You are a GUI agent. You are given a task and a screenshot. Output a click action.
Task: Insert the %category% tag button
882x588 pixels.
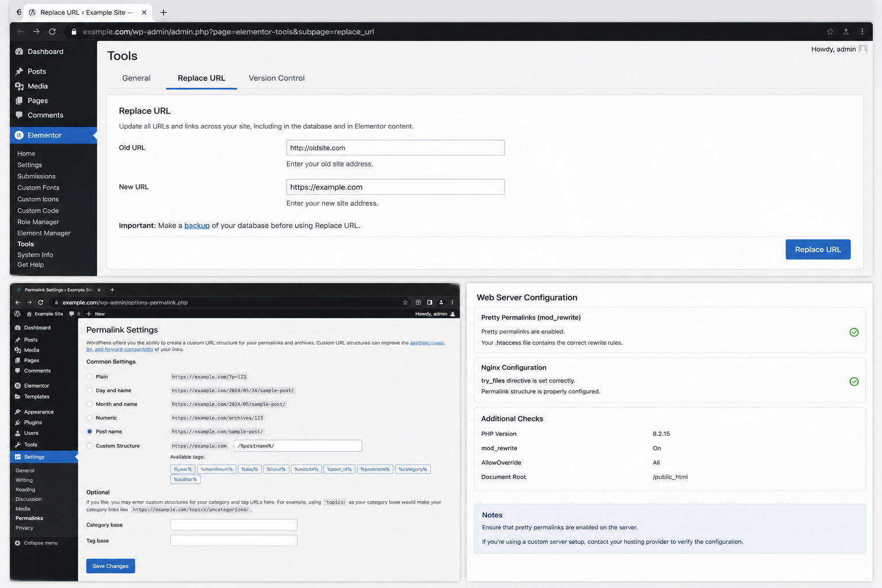click(x=413, y=469)
